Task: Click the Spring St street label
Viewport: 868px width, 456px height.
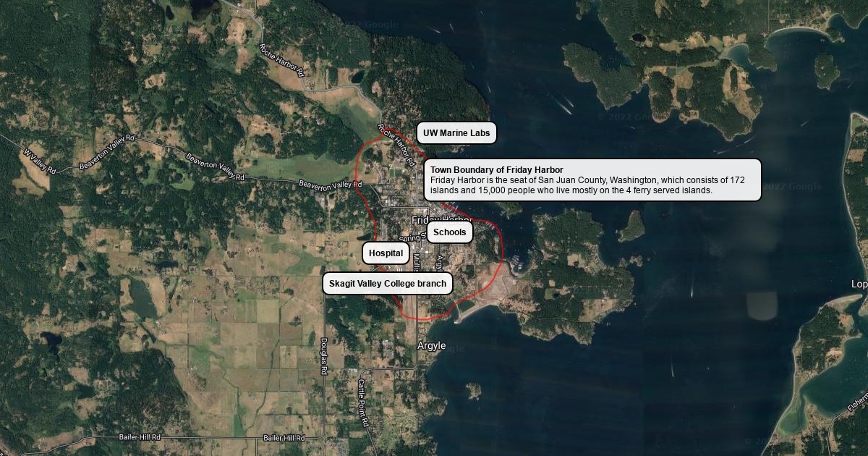Action: 409,238
